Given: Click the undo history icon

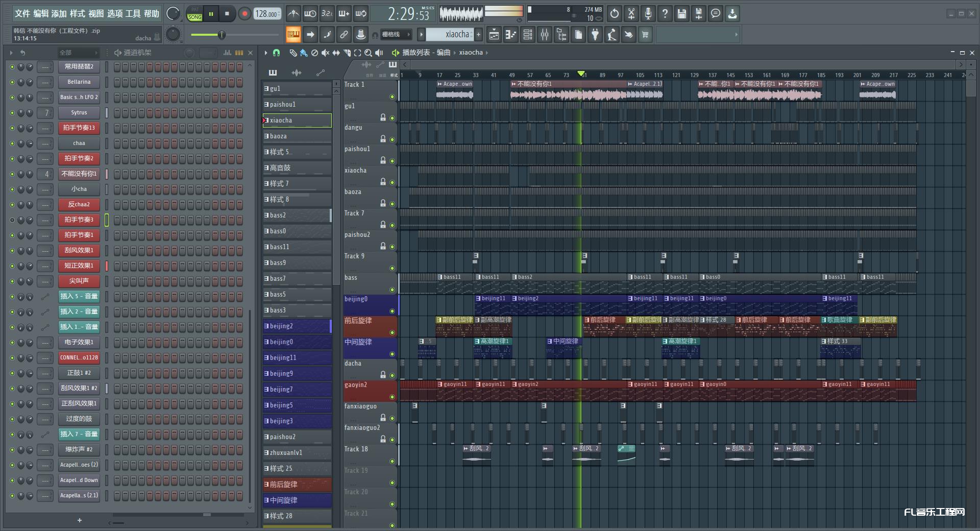Looking at the screenshot, I should (615, 14).
